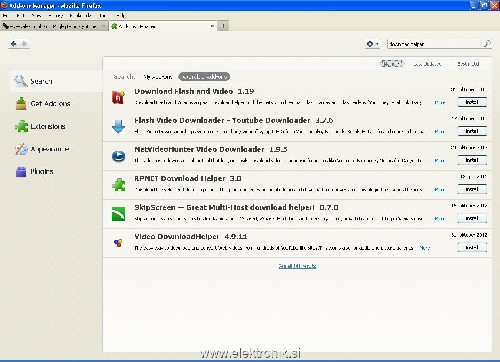Open the Edit menu
This screenshot has height=362, width=500.
pyautogui.click(x=20, y=15)
